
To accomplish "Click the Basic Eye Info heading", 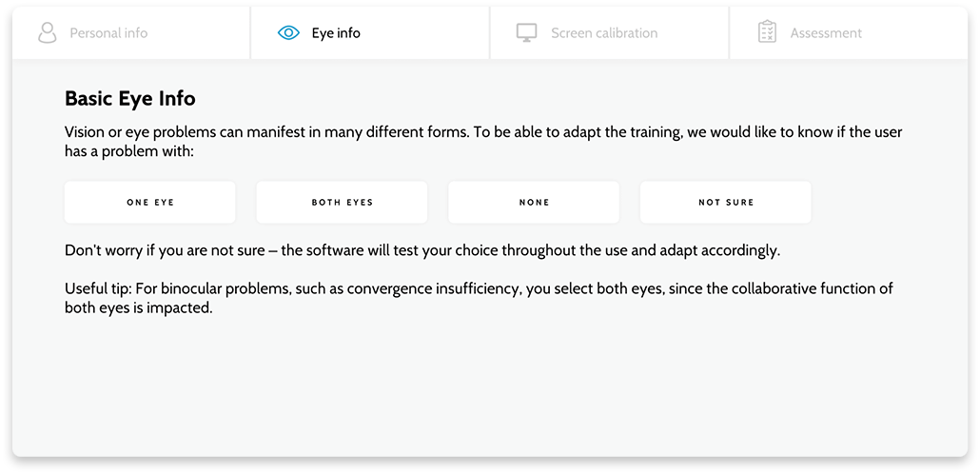I will pos(130,99).
